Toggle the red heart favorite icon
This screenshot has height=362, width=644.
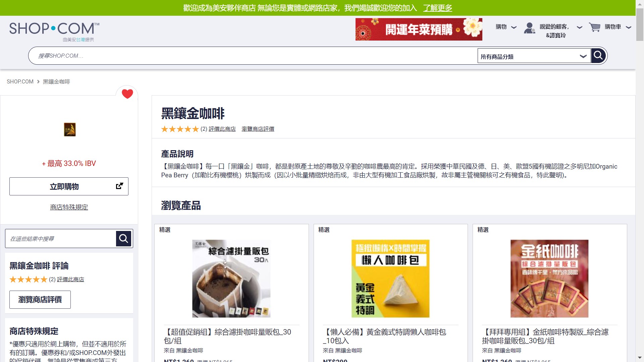click(127, 94)
